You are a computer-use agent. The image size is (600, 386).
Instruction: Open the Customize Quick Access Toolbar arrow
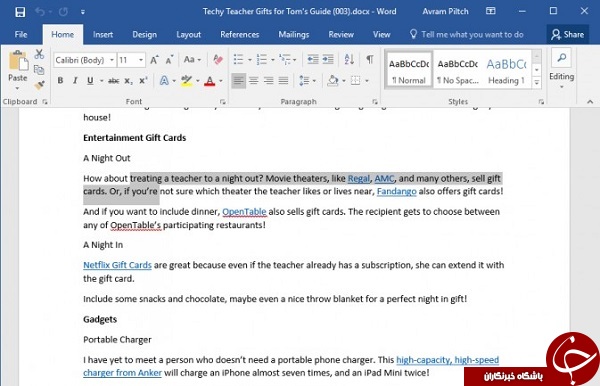(x=83, y=12)
